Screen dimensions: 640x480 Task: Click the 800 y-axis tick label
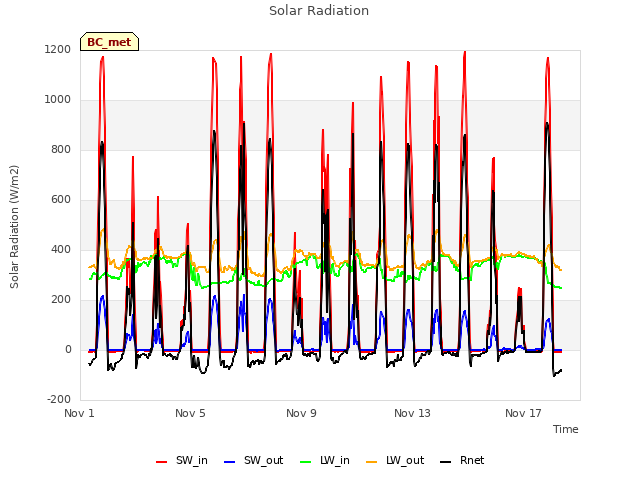coord(61,149)
